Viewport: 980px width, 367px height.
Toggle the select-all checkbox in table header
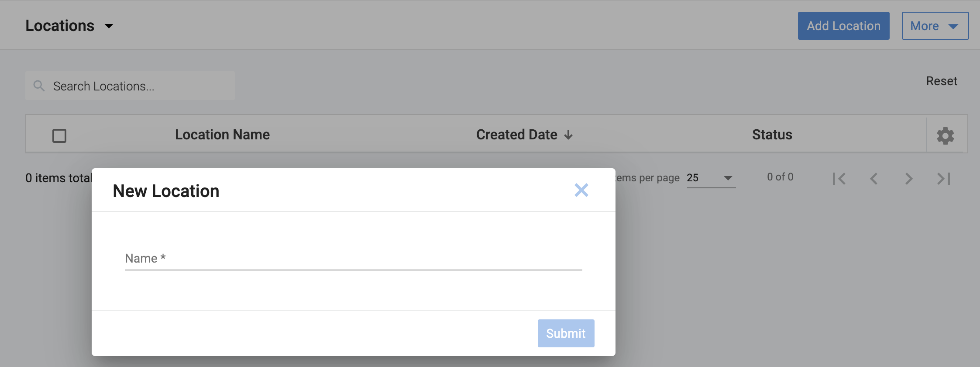pos(59,136)
